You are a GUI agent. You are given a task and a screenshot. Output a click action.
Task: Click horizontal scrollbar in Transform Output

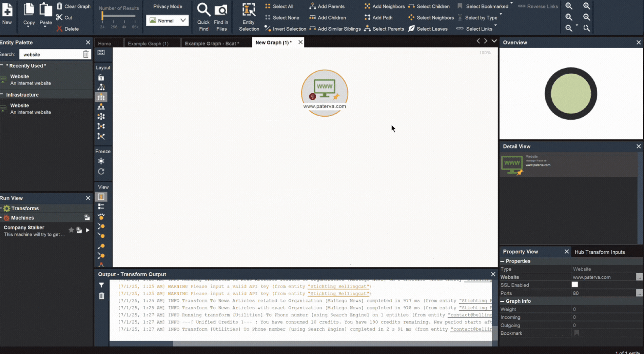pos(300,343)
